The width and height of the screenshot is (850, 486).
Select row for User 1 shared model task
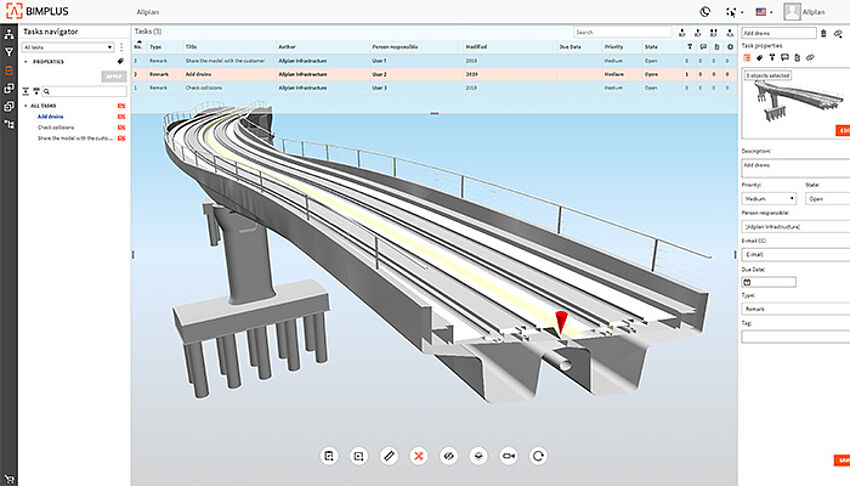[x=400, y=61]
